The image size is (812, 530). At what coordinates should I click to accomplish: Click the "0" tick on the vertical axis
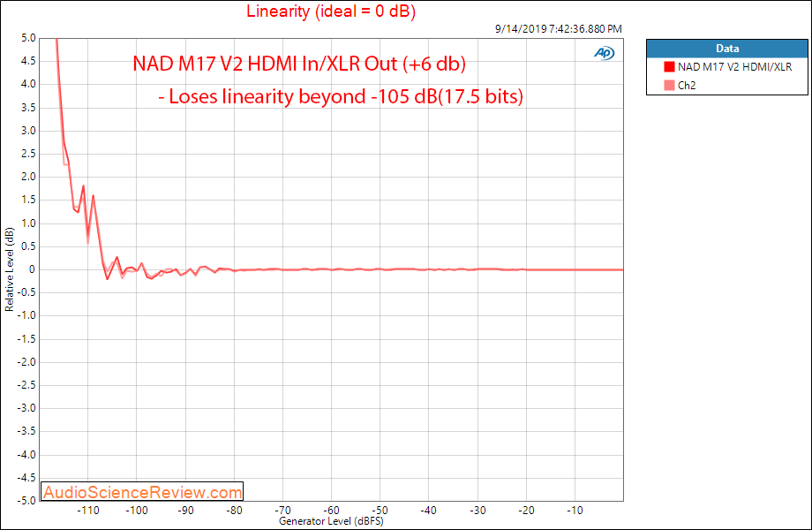[x=33, y=269]
